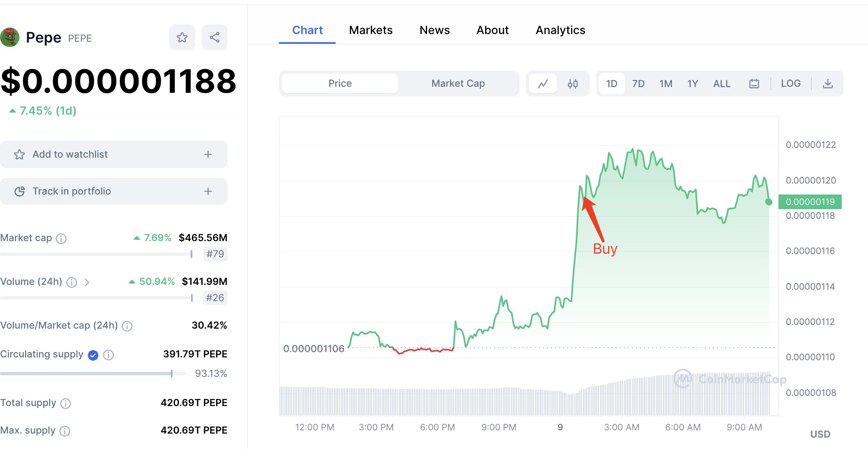Open the share icon button
The image size is (868, 449).
pos(215,37)
